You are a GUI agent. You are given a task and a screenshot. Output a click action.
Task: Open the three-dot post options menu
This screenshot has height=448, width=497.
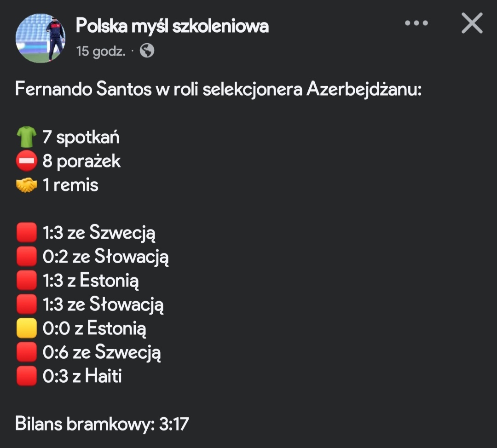[x=416, y=23]
